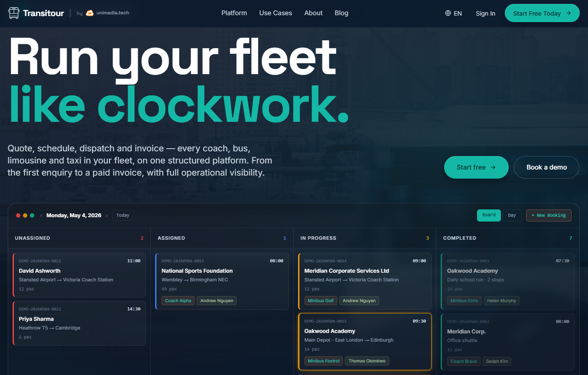588x375 pixels.
Task: Click the Completed count badge 7
Action: pyautogui.click(x=570, y=238)
